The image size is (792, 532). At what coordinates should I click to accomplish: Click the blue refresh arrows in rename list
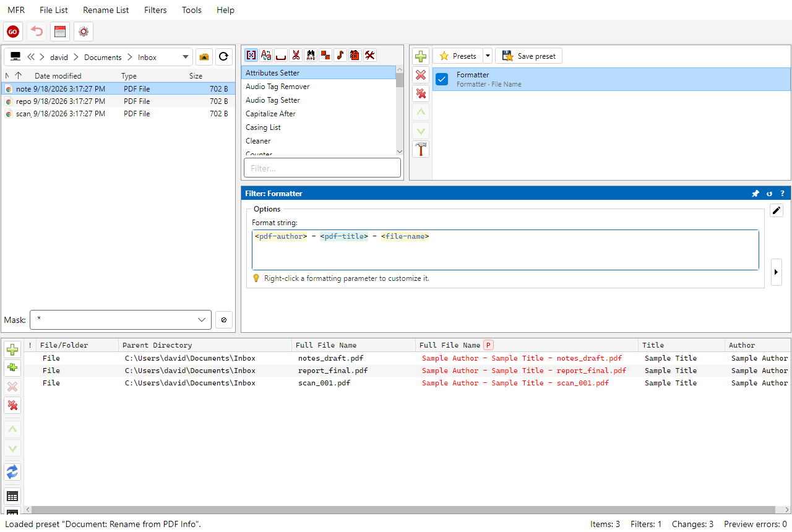coord(12,472)
